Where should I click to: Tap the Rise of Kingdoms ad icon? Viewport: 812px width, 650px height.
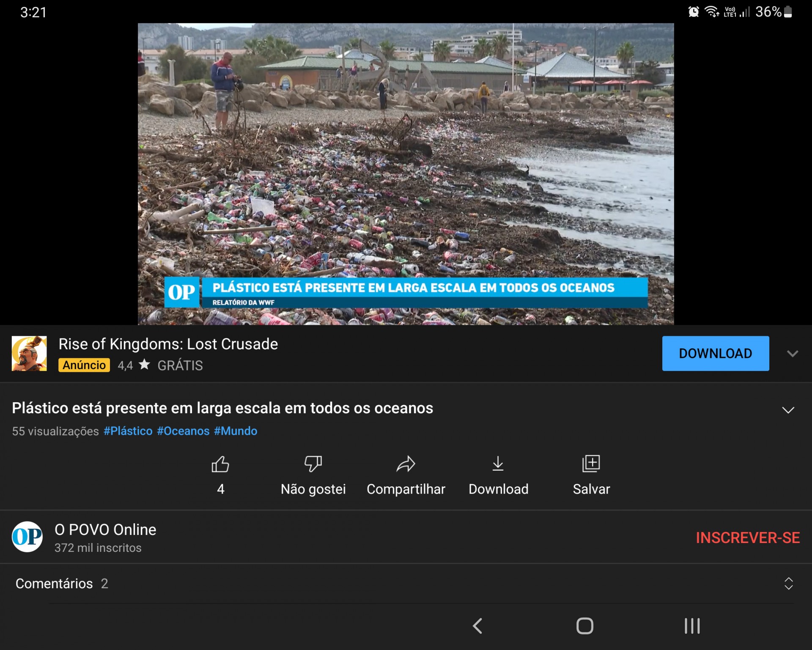[x=29, y=354]
